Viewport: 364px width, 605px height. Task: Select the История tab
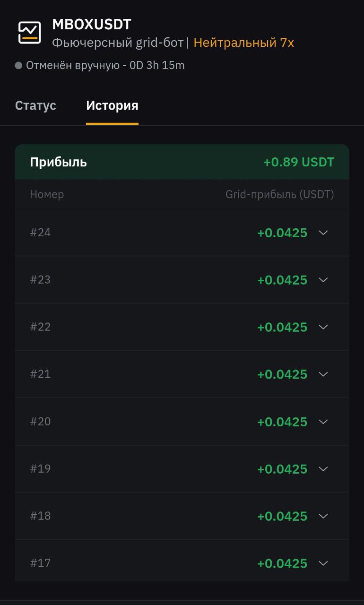[x=112, y=105]
